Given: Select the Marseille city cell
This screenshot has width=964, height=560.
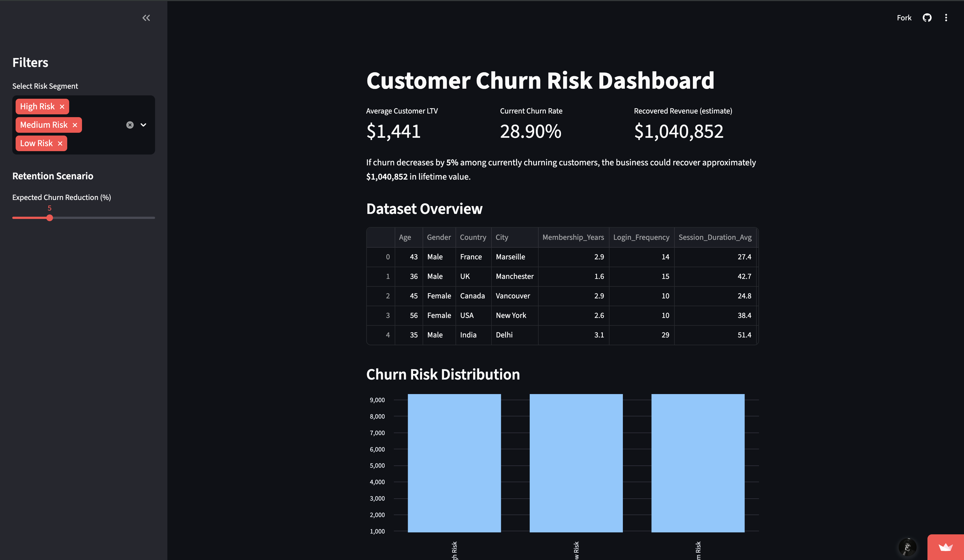Looking at the screenshot, I should 515,257.
